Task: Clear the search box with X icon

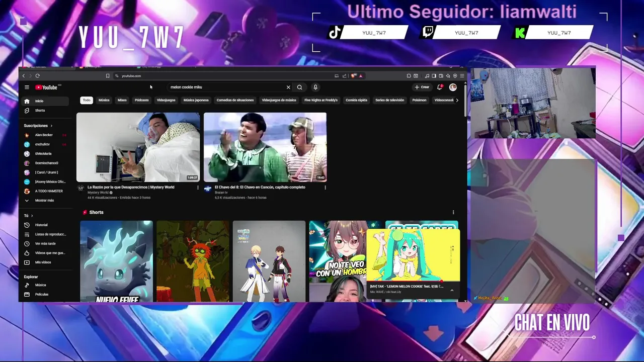Action: click(x=288, y=87)
